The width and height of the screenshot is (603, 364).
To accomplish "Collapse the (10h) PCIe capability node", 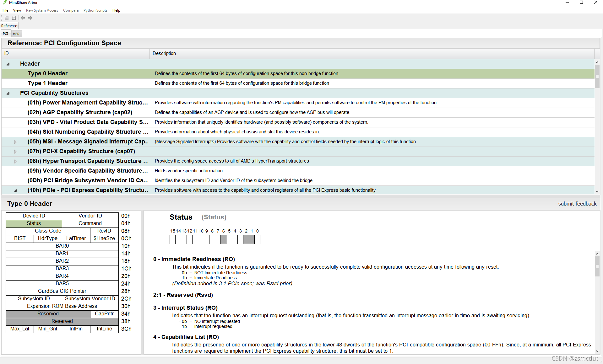I will tap(15, 190).
